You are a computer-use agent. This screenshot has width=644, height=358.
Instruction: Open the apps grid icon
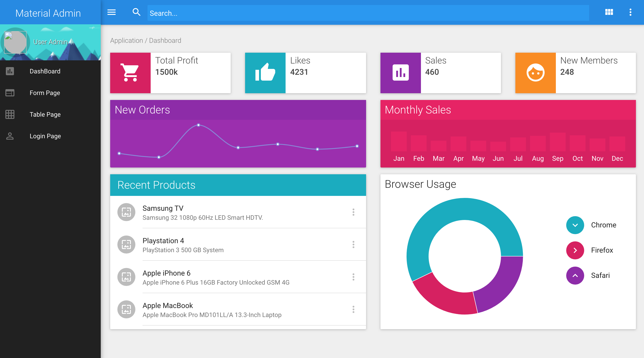click(609, 12)
